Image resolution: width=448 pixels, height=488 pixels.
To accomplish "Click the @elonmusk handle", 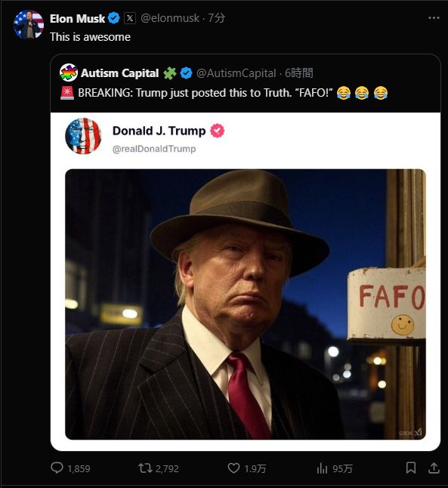I will [170, 18].
